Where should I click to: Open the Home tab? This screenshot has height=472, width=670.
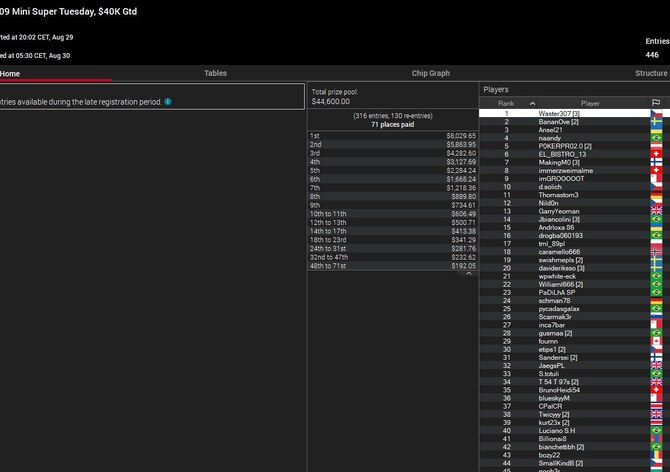10,73
